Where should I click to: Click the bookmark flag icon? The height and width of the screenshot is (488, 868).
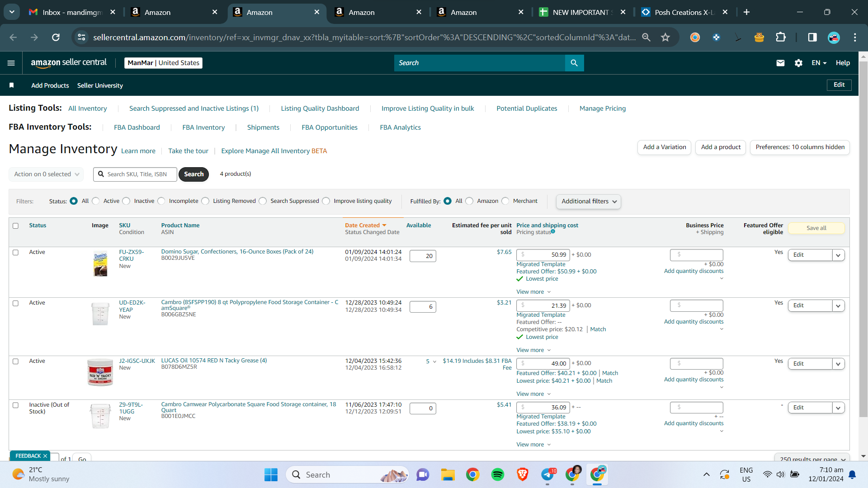tap(12, 85)
